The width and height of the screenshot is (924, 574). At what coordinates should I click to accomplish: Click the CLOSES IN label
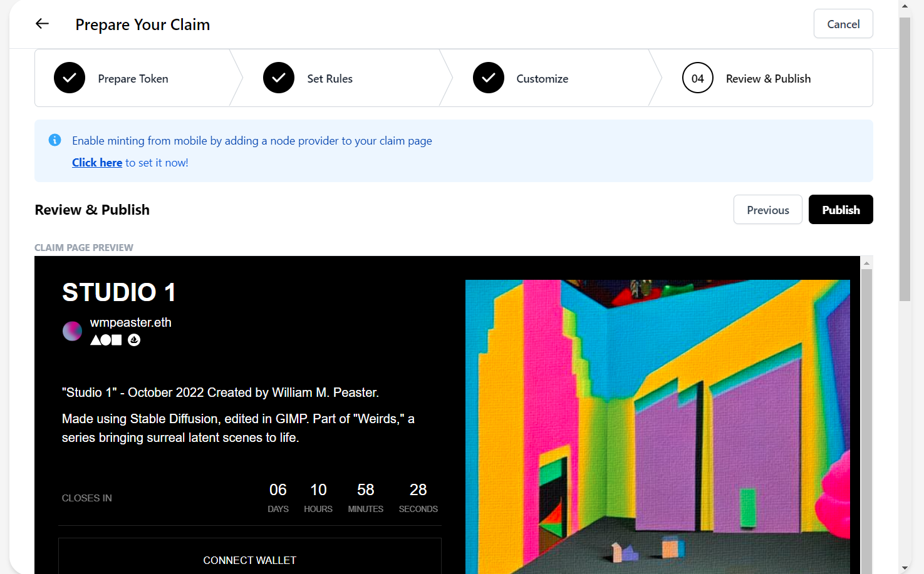point(87,498)
